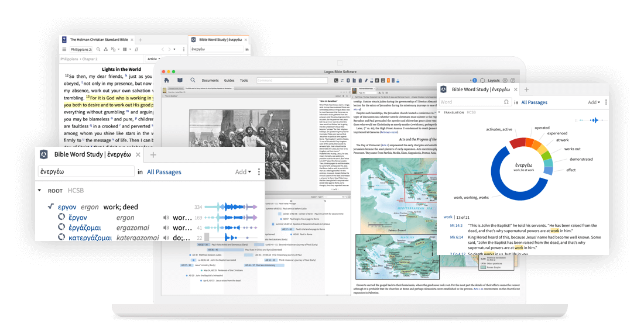
Task: Select the green works out ring segment
Action: point(545,156)
